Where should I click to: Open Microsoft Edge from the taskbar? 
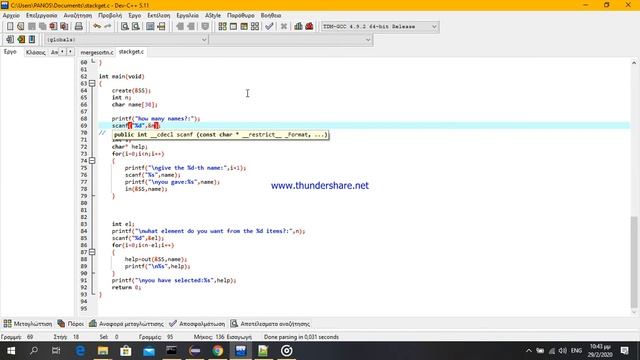[x=80, y=351]
